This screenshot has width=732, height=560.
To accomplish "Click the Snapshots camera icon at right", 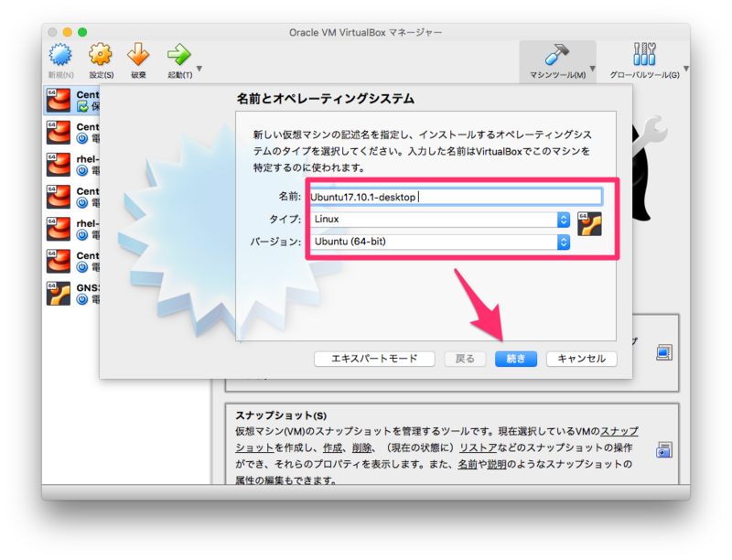I will pyautogui.click(x=664, y=450).
